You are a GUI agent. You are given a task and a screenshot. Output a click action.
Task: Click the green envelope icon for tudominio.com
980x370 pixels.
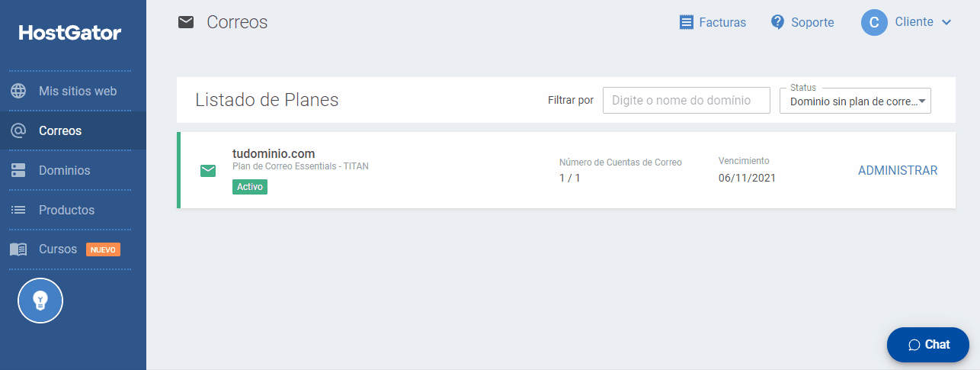point(208,170)
